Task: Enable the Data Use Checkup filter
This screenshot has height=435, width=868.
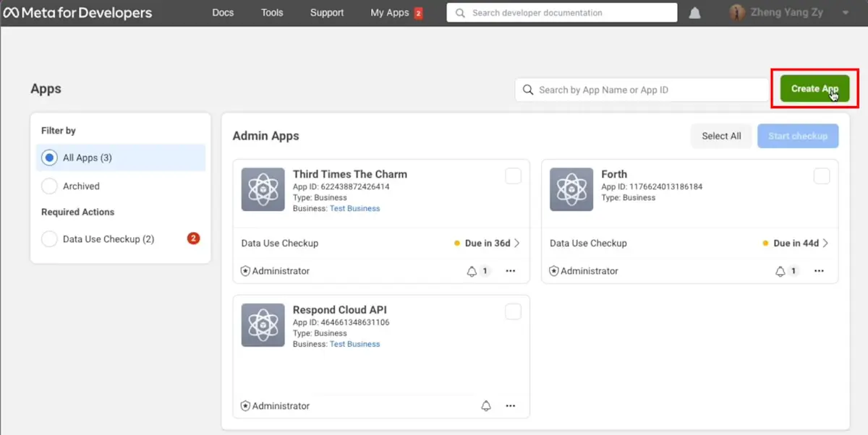Action: tap(49, 239)
